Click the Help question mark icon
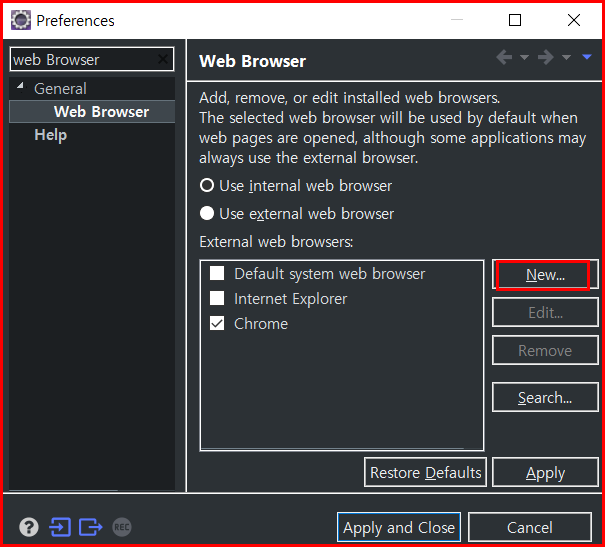 [x=29, y=527]
